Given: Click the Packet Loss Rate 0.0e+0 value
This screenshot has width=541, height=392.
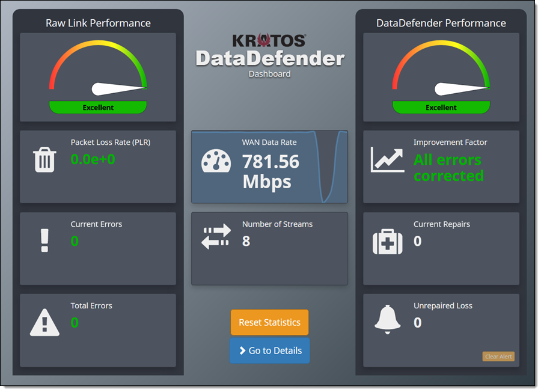Looking at the screenshot, I should coord(93,159).
